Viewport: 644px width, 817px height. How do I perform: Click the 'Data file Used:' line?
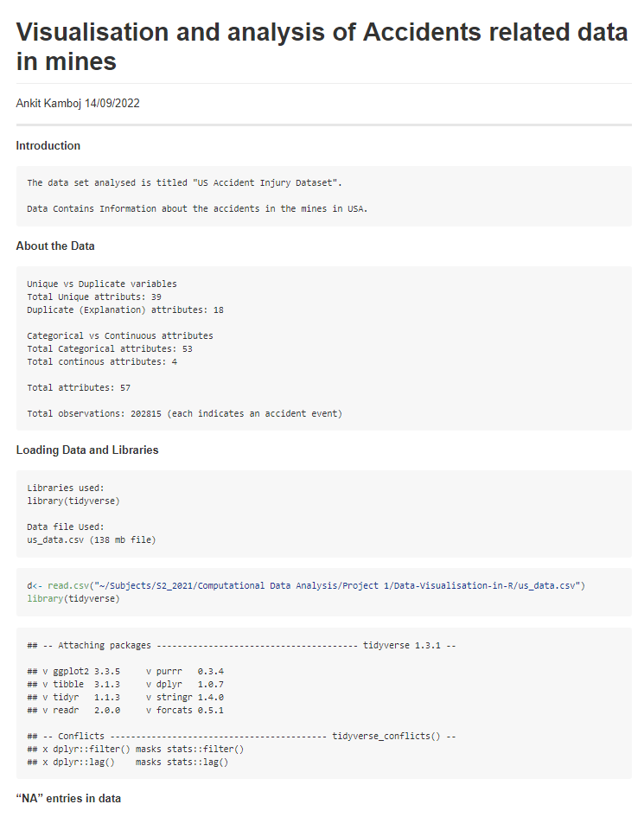tap(66, 527)
